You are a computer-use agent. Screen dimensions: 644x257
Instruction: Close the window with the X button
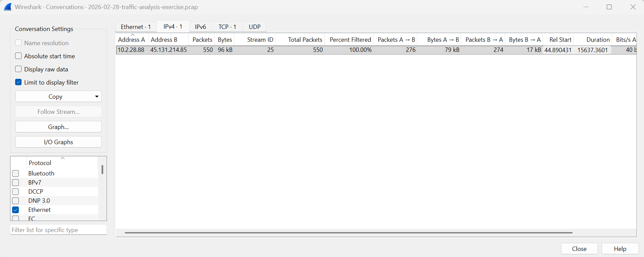633,7
